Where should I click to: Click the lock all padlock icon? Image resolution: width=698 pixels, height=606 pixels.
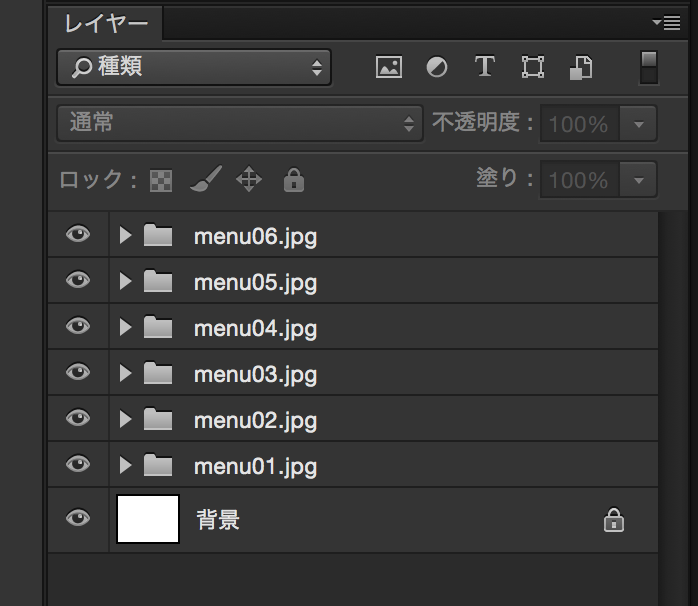(293, 180)
